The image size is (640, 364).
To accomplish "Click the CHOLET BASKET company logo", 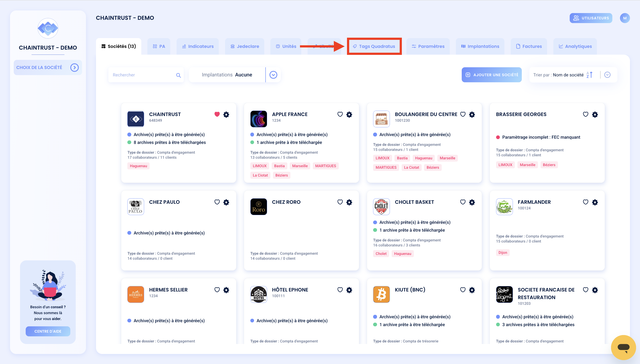I will point(381,207).
